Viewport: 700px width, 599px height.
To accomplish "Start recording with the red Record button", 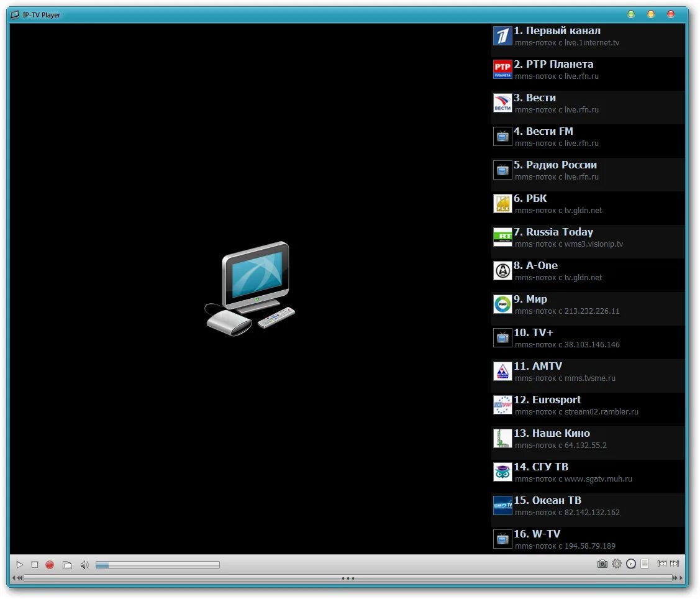I will point(50,565).
